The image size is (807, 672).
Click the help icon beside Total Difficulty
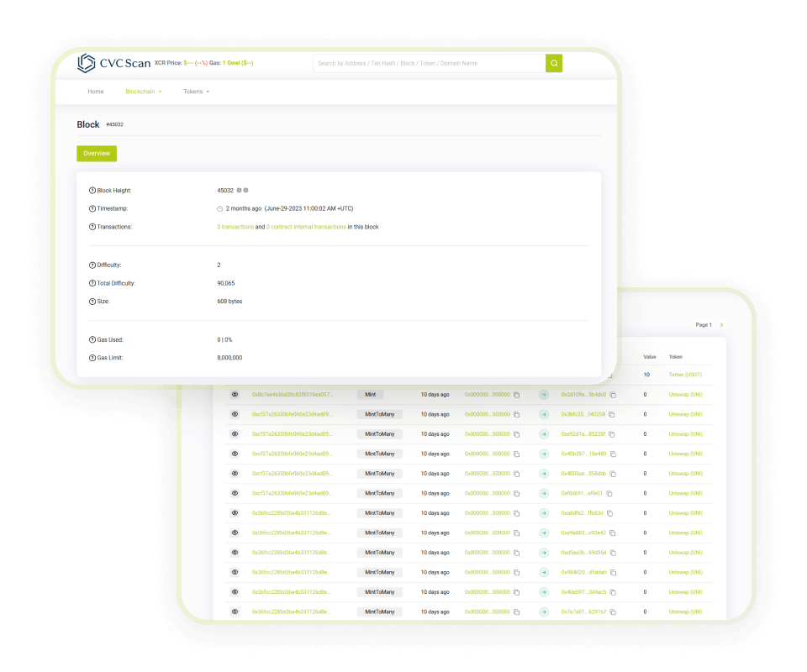point(92,283)
